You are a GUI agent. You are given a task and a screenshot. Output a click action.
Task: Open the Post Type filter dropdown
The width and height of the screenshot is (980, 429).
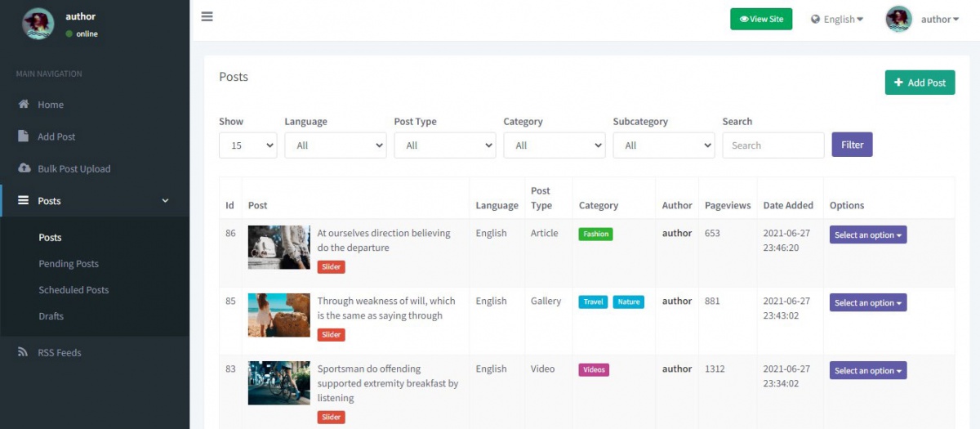pos(444,145)
